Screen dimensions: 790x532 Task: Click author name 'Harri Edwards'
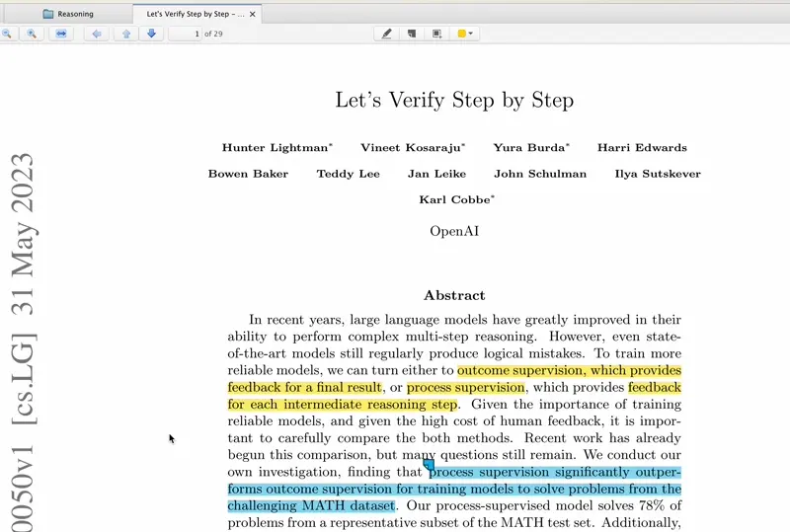pyautogui.click(x=643, y=148)
